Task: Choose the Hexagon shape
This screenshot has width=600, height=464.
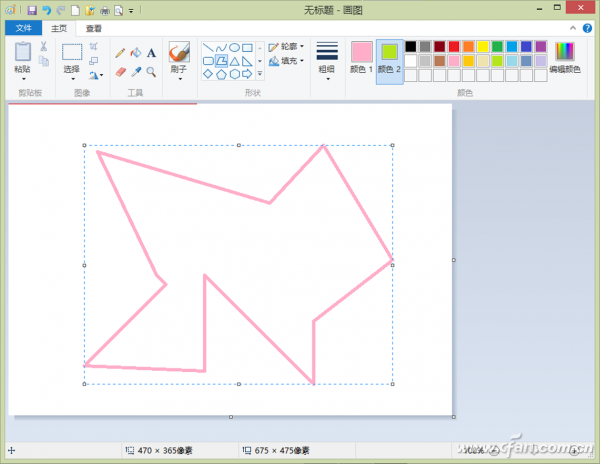Action: point(234,74)
